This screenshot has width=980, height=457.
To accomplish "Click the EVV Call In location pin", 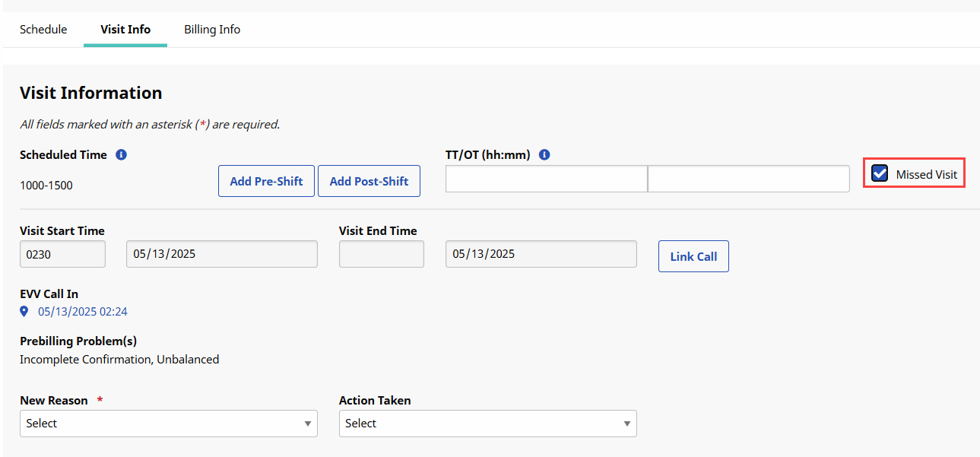I will [24, 312].
